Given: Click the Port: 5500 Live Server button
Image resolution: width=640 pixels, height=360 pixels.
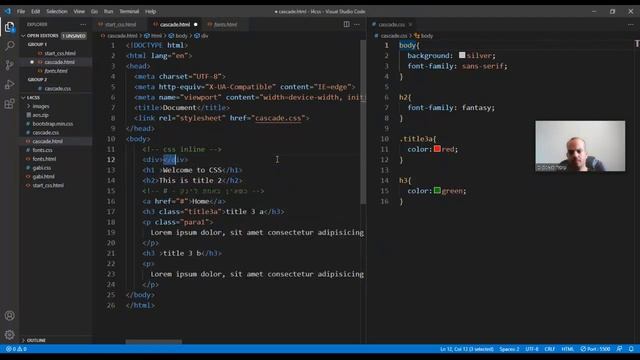Looking at the screenshot, I should [x=595, y=349].
